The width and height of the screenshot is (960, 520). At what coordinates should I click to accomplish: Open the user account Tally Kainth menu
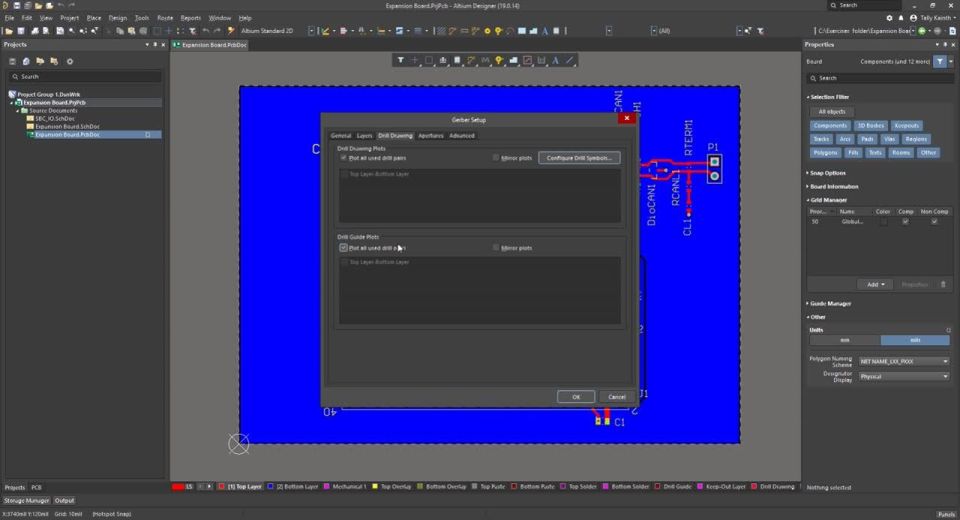click(933, 18)
